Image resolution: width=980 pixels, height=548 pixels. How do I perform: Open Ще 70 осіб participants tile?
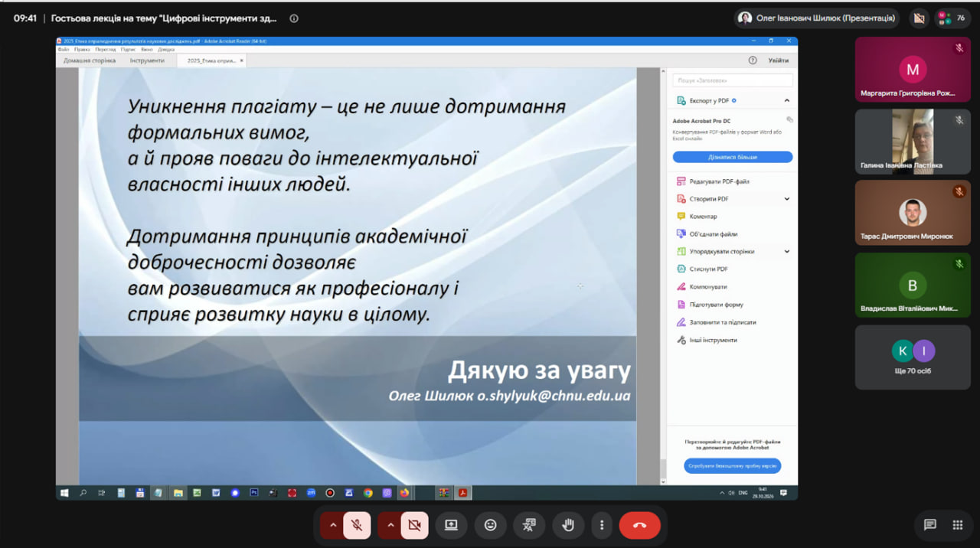coord(913,357)
